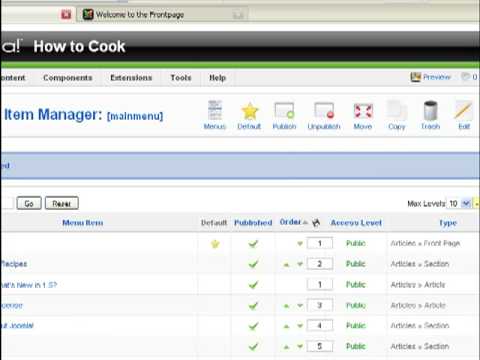Toggle published checkmark for New in 1.5 row
The width and height of the screenshot is (480, 360).
pos(253,285)
